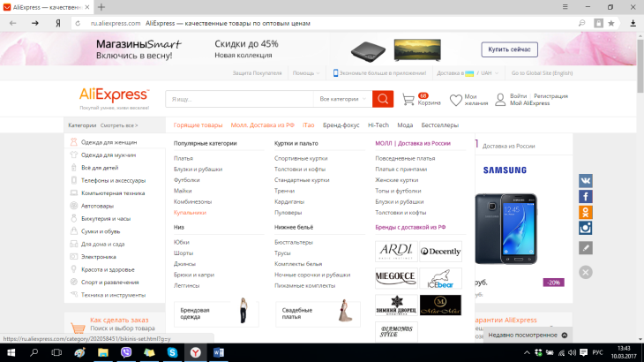Open the Hi-Tech tab
Screen dimensions: 644x362
[378, 124]
